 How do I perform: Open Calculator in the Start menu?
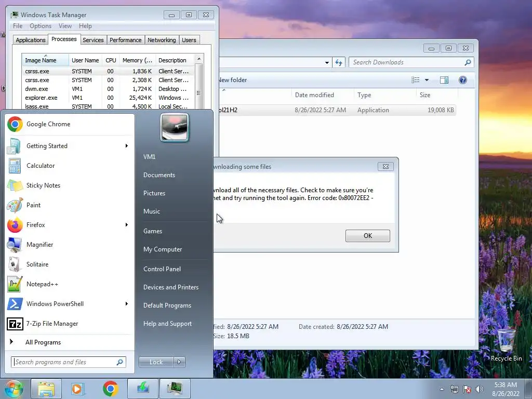click(x=70, y=166)
